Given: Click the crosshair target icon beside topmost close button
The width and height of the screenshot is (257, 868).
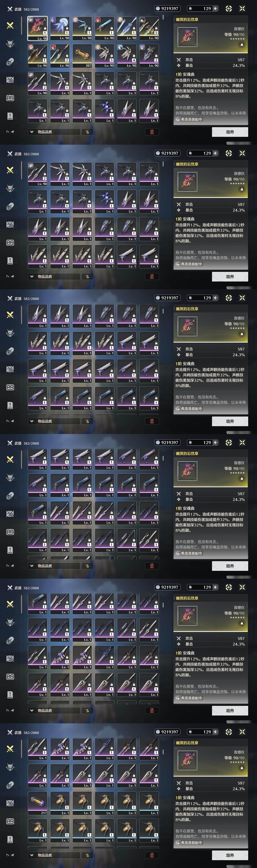Looking at the screenshot, I should [x=229, y=9].
